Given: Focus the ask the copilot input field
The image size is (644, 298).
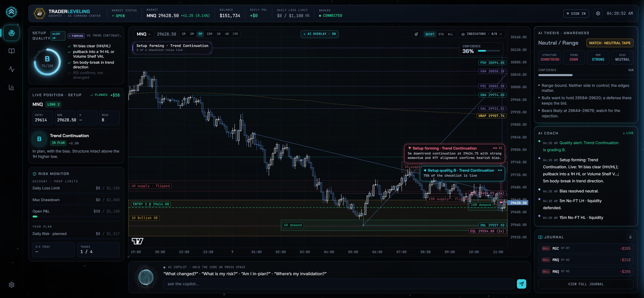Looking at the screenshot, I should tap(338, 284).
